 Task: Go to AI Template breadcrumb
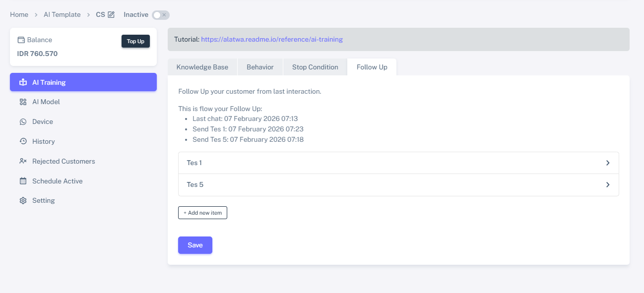(62, 15)
